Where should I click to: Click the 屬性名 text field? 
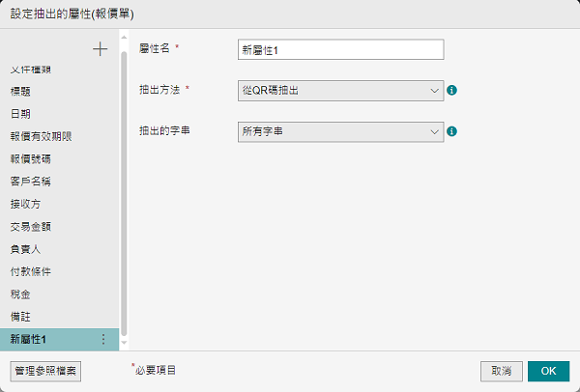(x=339, y=49)
